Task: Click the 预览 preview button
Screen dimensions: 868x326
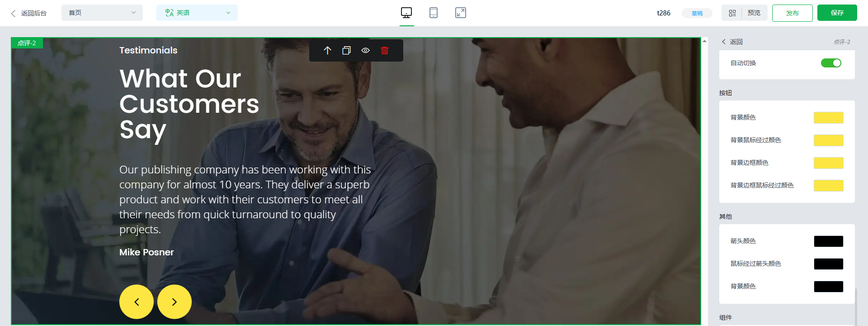Action: click(x=754, y=13)
